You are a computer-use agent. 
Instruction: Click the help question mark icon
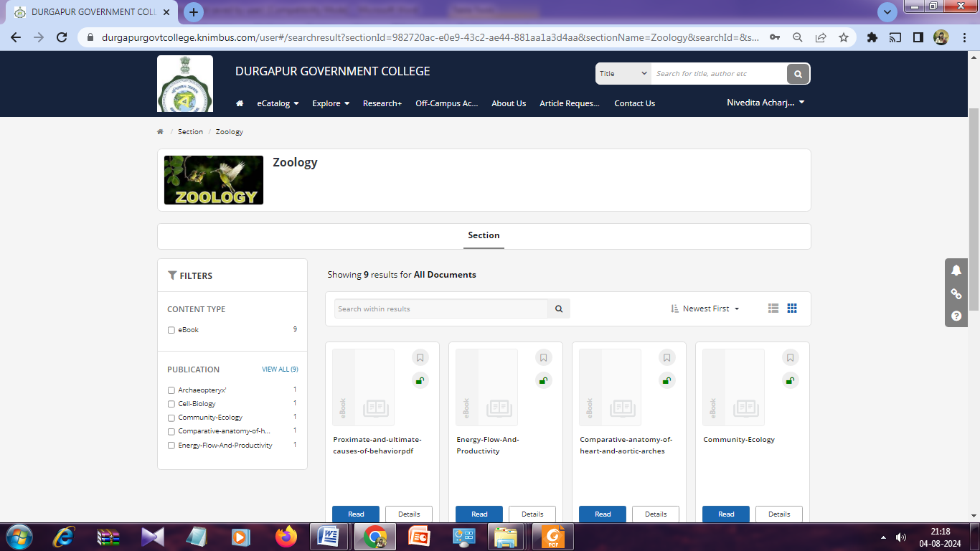(956, 316)
